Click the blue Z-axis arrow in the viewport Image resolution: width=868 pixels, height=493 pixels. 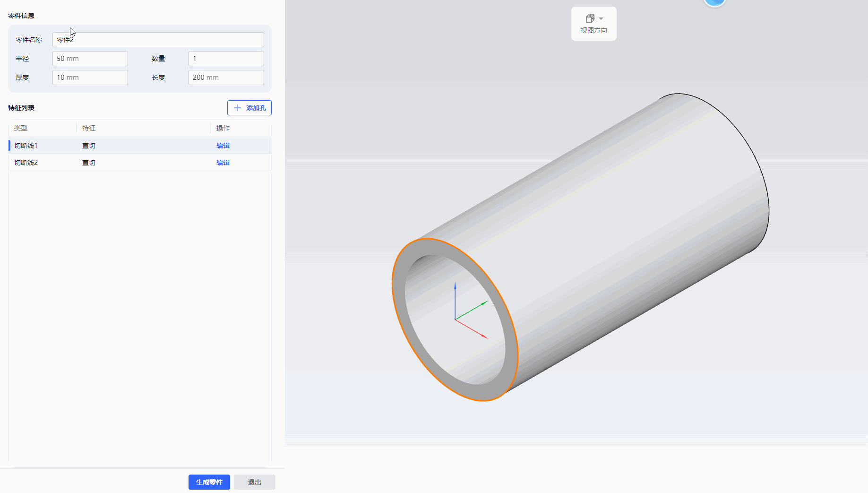click(x=455, y=286)
